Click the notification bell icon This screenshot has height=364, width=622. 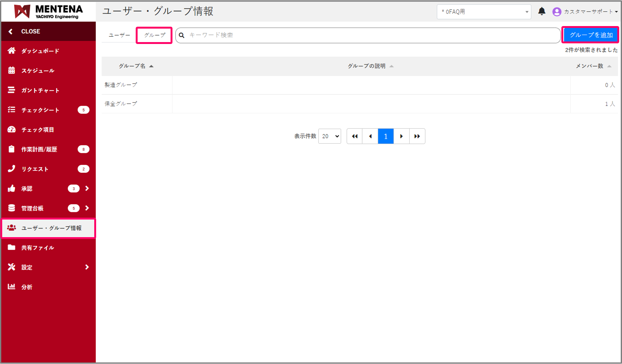542,11
